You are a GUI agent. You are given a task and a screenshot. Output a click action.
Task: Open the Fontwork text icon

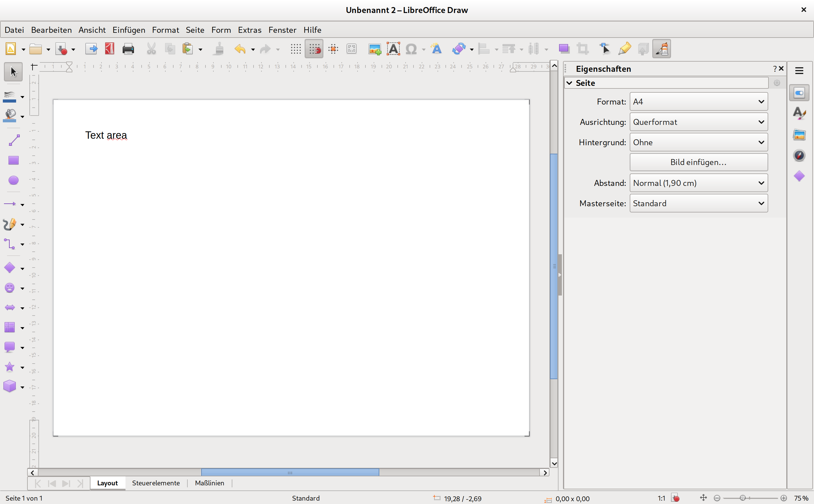[x=436, y=49]
